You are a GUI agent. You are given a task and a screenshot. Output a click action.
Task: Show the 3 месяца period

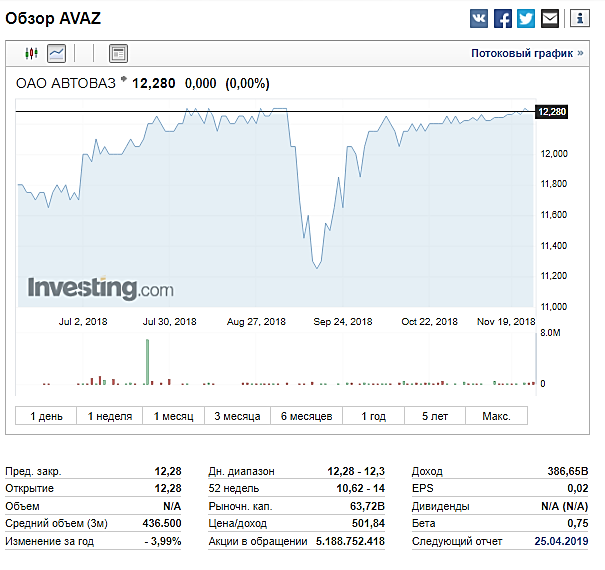[x=237, y=416]
